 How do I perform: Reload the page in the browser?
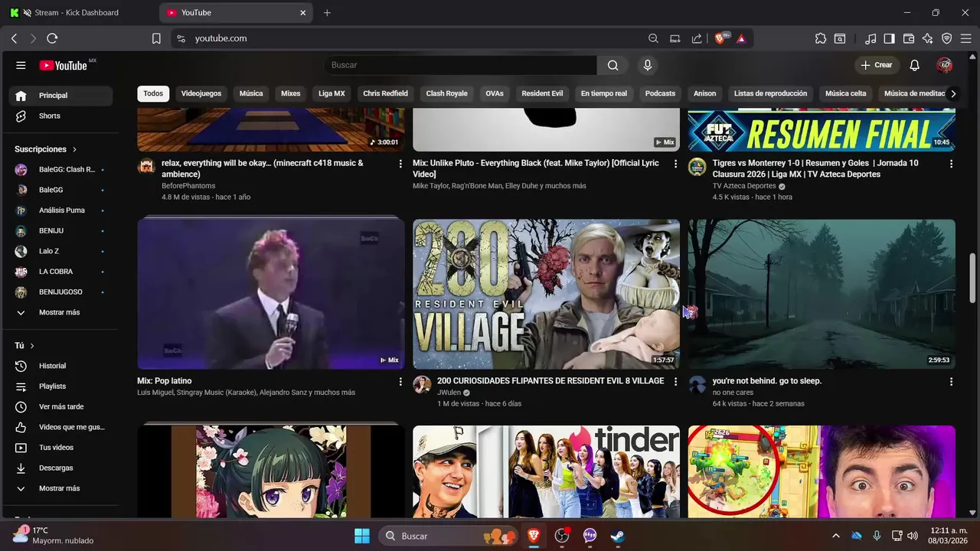[x=52, y=38]
